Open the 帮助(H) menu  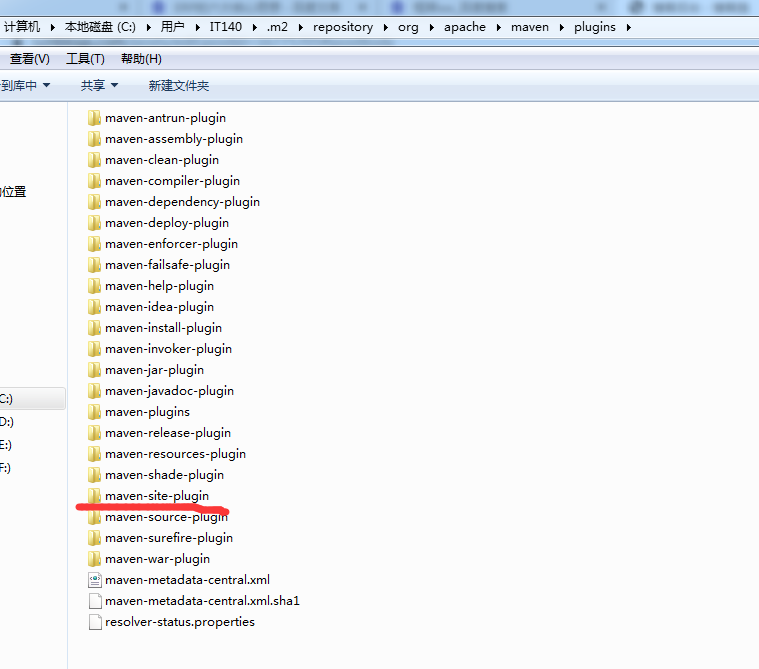141,59
